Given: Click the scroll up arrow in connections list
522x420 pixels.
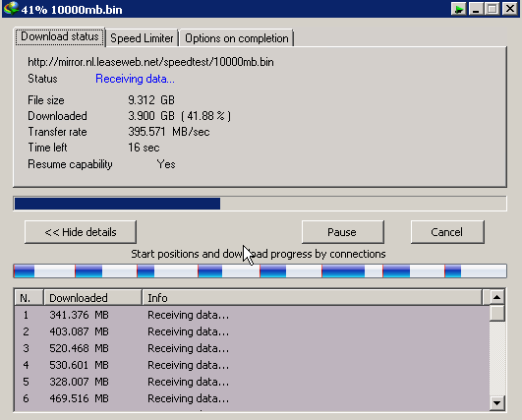Looking at the screenshot, I should pos(497,297).
